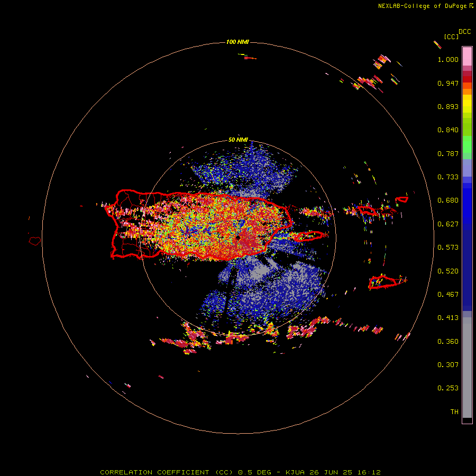476x476 pixels.
Task: Click the 1.000 scale value
Action: pyautogui.click(x=448, y=59)
